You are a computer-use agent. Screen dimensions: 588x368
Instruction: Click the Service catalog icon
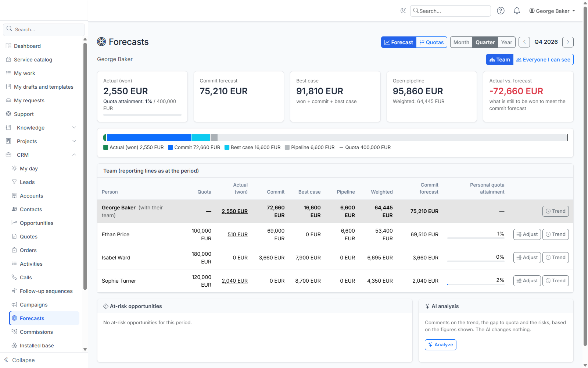coord(8,59)
